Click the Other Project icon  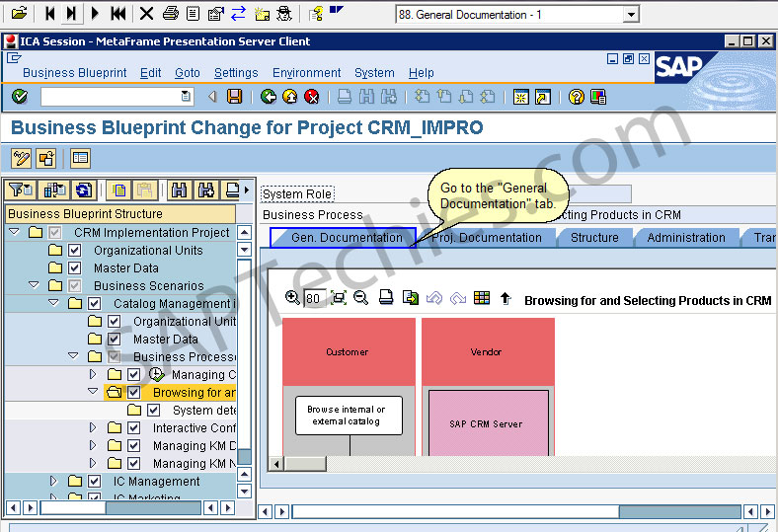click(46, 159)
